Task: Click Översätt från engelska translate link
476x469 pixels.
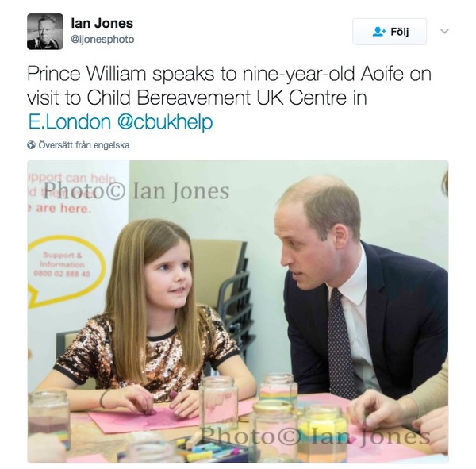Action: click(x=84, y=145)
